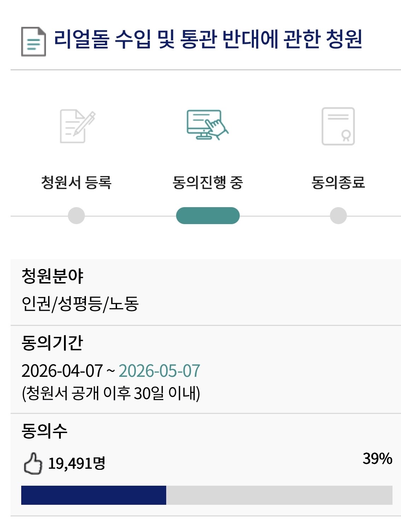Click the note (청원서 공개 이후 30일 이내)
Image resolution: width=401 pixels, height=532 pixels.
coord(111,393)
